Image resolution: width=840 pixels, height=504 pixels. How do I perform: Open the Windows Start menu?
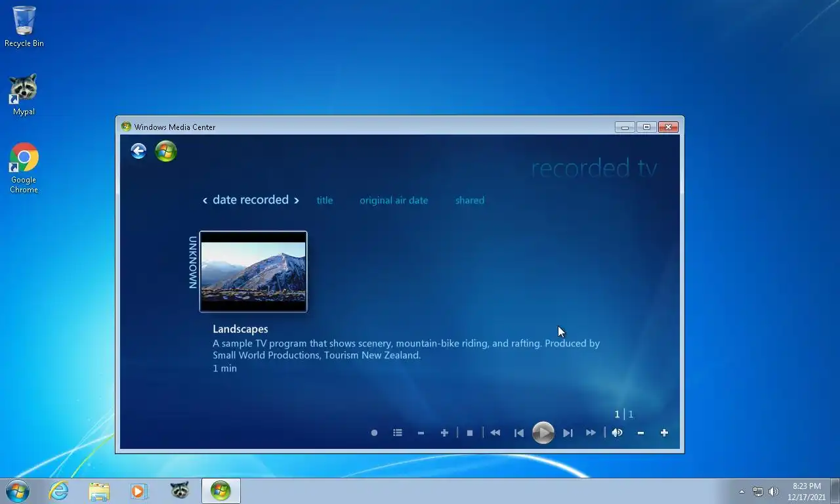18,491
